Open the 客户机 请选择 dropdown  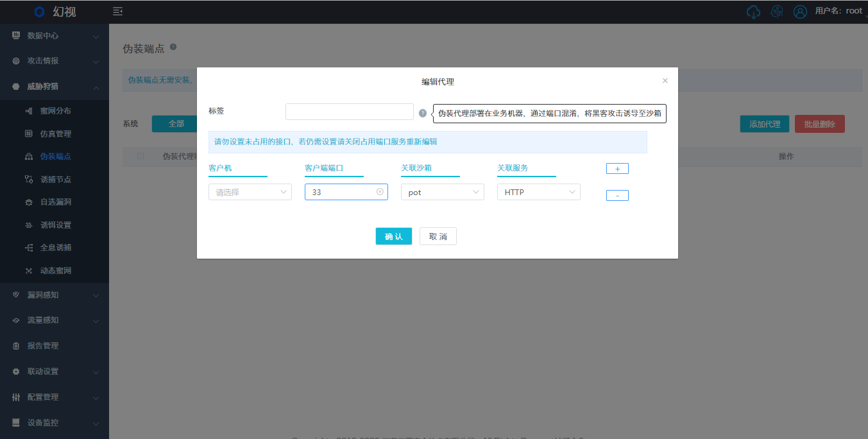pos(250,192)
